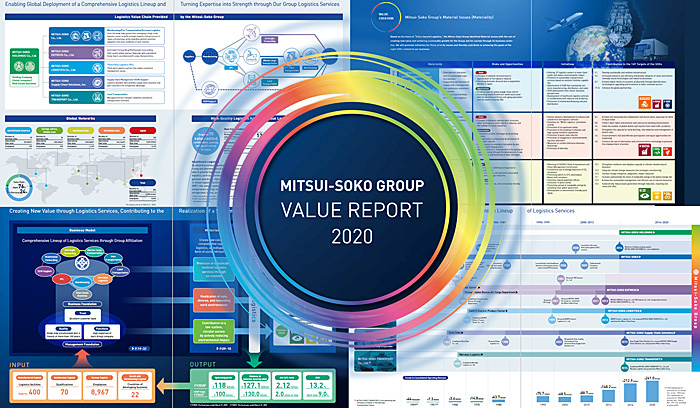This screenshot has width=700, height=408.
Task: Click the '400' logistics facilities value
Action: coord(34,392)
